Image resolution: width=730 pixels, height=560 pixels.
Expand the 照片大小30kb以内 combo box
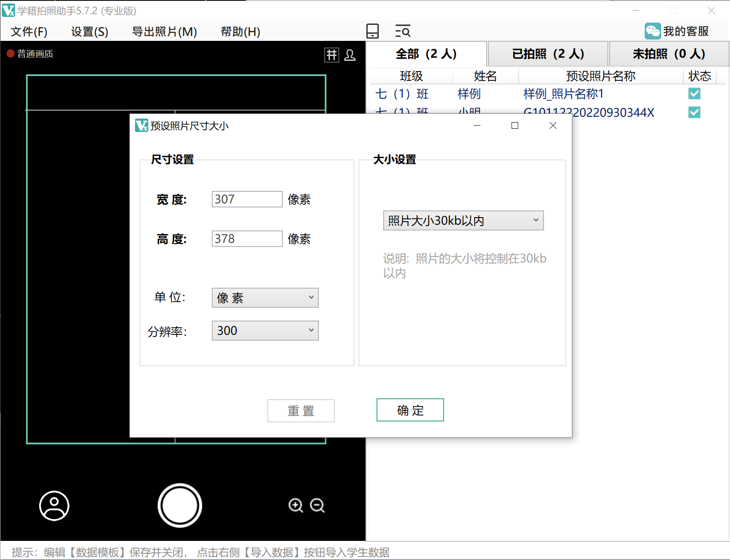463,221
